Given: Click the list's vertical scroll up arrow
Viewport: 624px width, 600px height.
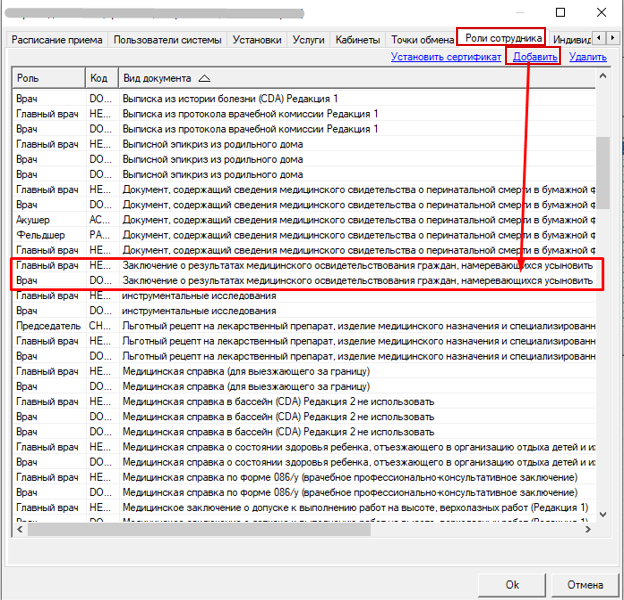Looking at the screenshot, I should point(603,76).
